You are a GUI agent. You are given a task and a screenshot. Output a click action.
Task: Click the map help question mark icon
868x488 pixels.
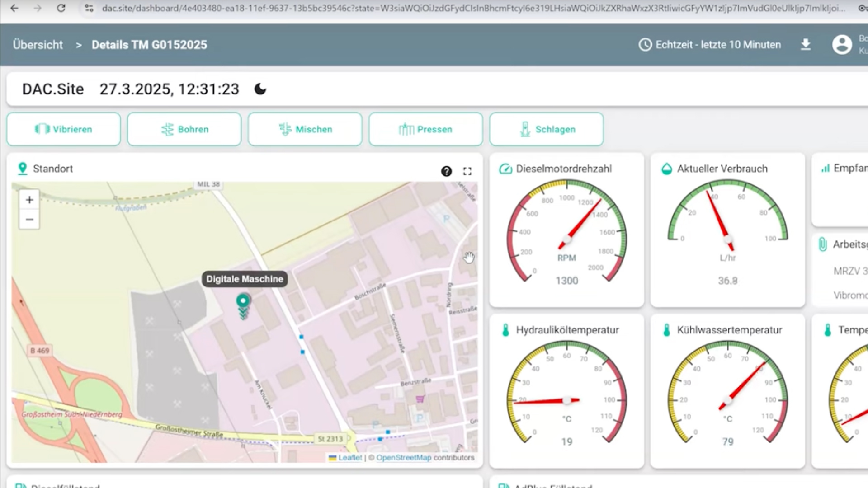click(x=446, y=171)
